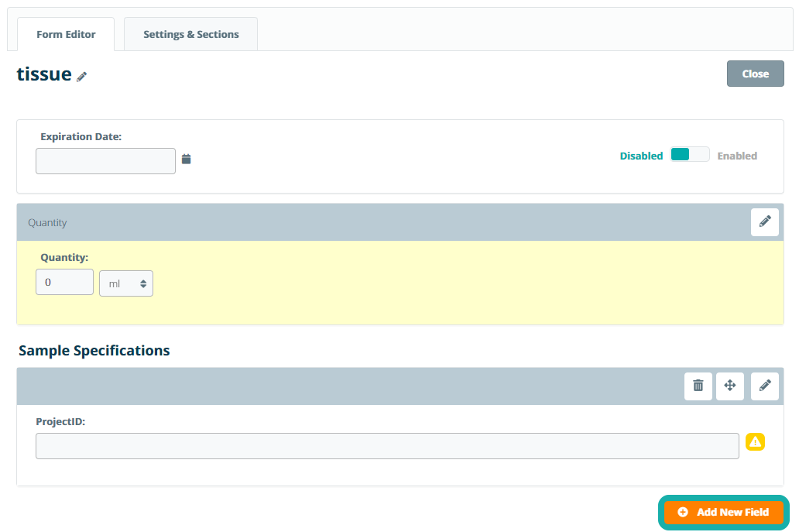The height and width of the screenshot is (532, 799).
Task: Click into the Expiration Date input field
Action: tap(105, 161)
